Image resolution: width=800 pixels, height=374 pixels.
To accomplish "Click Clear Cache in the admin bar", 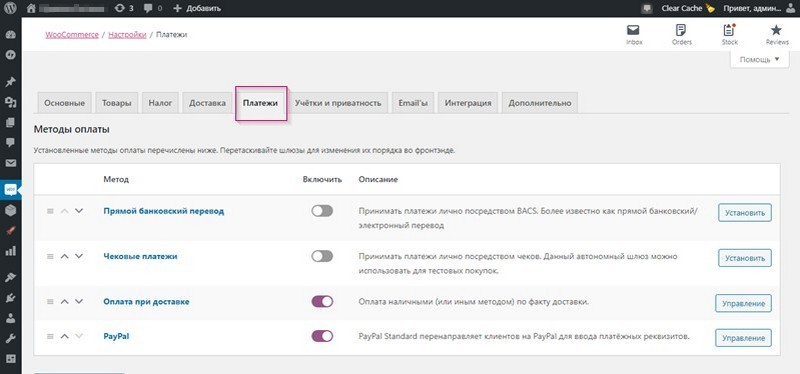I will click(x=688, y=8).
